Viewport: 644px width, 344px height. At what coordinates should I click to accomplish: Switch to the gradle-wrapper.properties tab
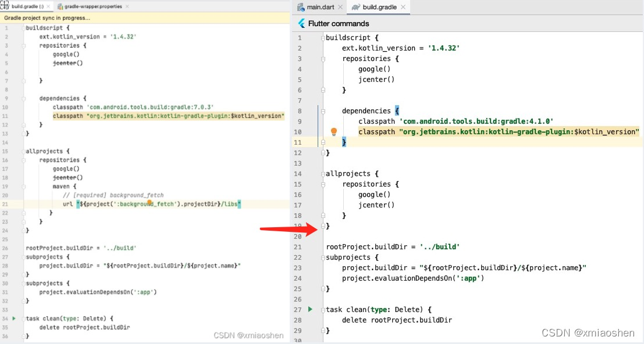tap(93, 8)
